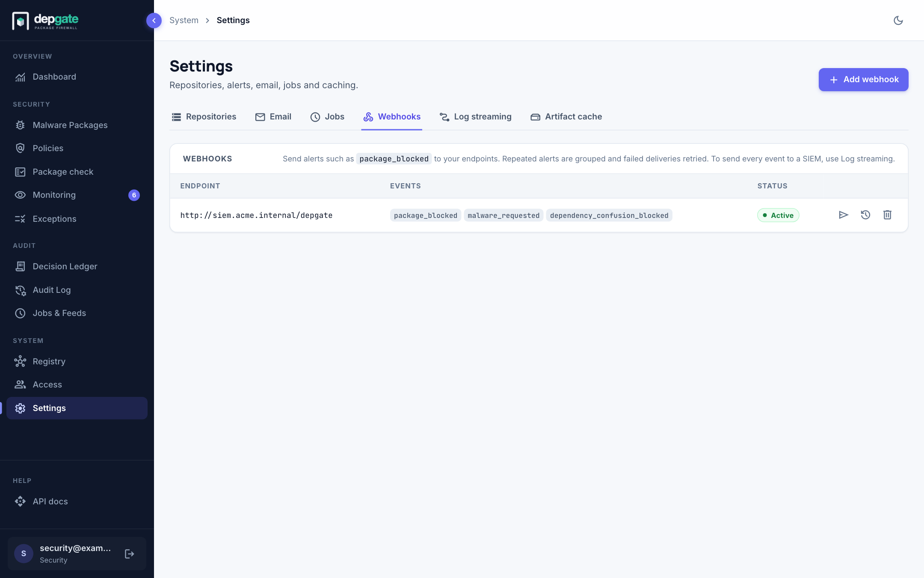View delivery history for siem webhook

point(865,215)
